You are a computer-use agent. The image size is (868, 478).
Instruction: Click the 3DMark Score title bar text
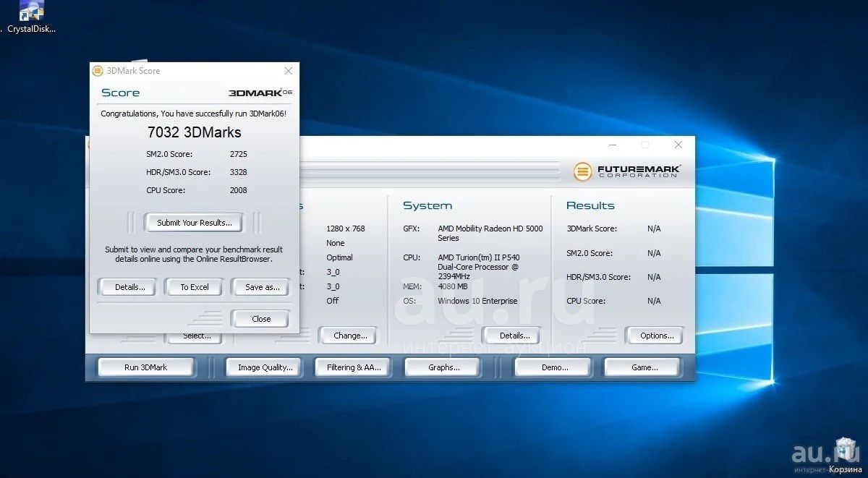pyautogui.click(x=133, y=71)
